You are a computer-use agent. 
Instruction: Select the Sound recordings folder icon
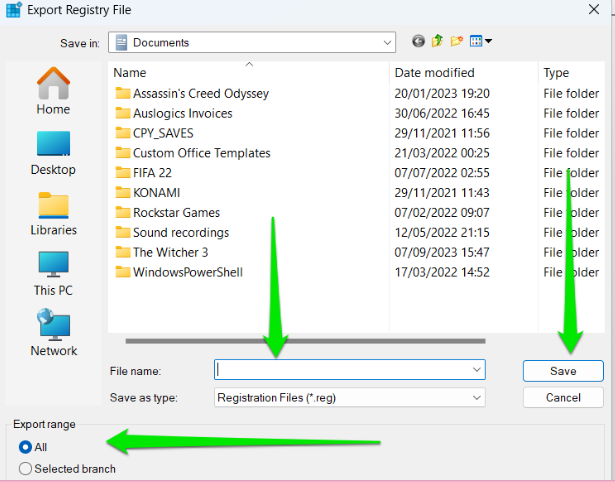(123, 232)
